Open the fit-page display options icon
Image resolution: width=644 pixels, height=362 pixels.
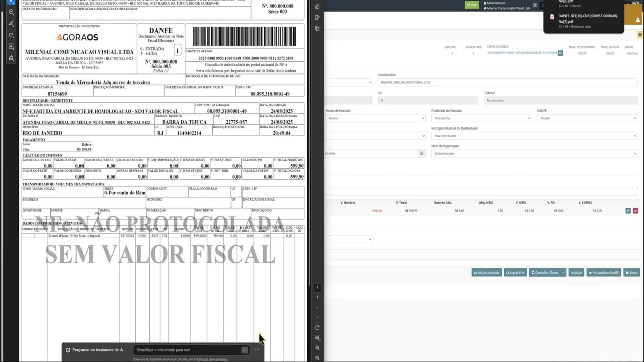click(317, 338)
